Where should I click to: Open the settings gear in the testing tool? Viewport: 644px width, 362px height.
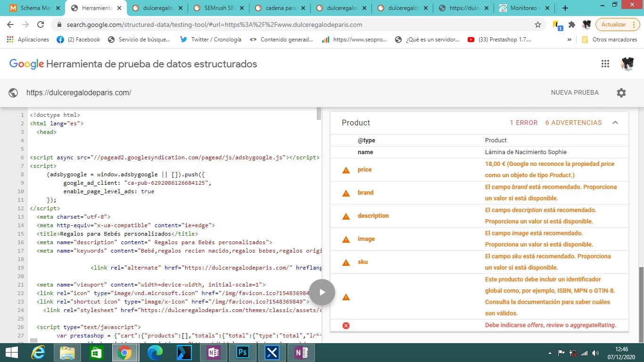pos(621,93)
